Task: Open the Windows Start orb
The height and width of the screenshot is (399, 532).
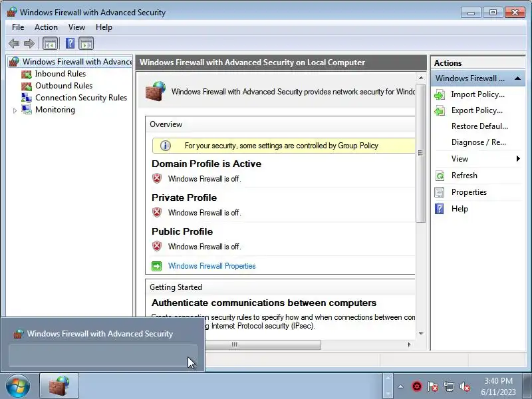Action: [x=18, y=386]
